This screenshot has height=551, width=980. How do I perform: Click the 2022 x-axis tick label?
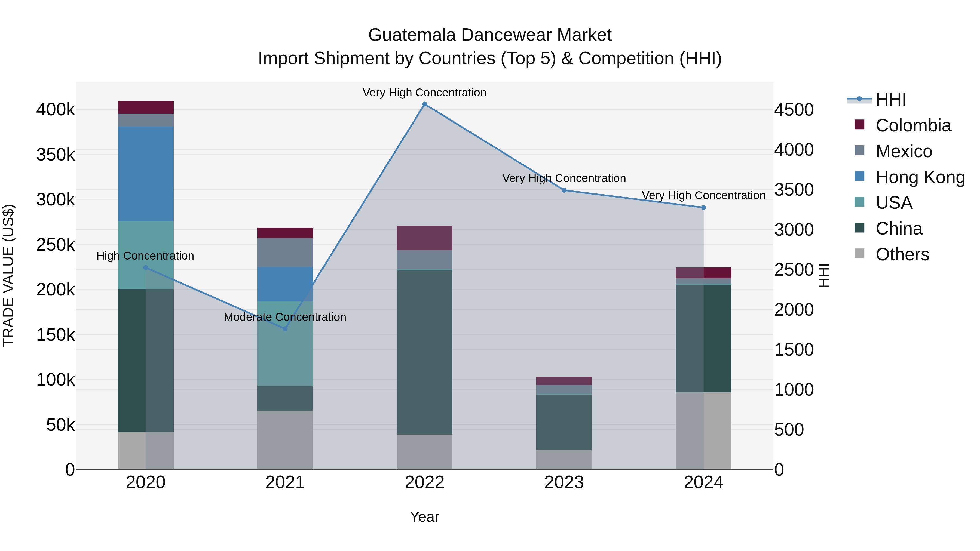425,482
